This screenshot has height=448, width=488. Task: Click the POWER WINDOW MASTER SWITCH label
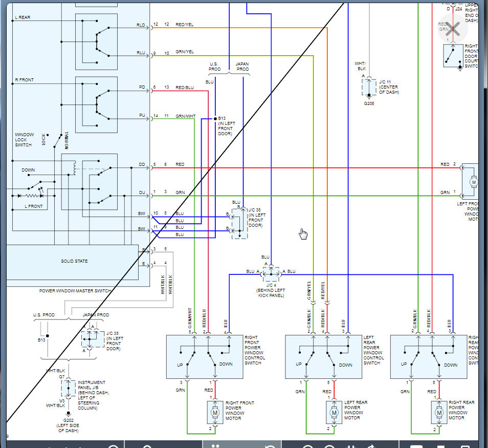point(75,291)
